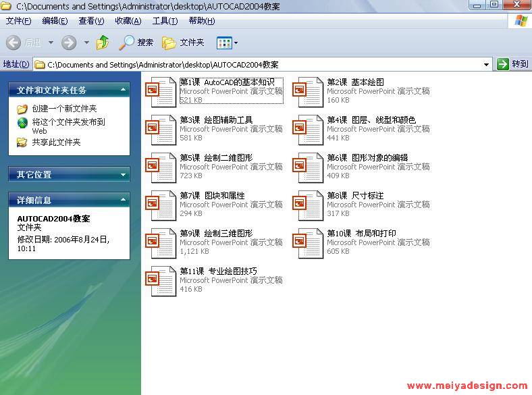Open the 第1课 AutoCAD的基本知识 PowerPoint file
The image size is (532, 395).
point(163,92)
